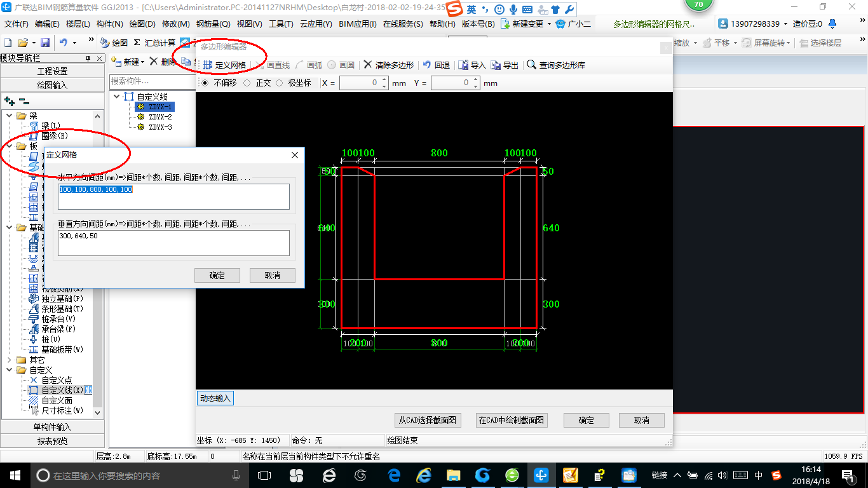
Task: Collapse the 基础 folder in navigation tree
Action: point(10,227)
